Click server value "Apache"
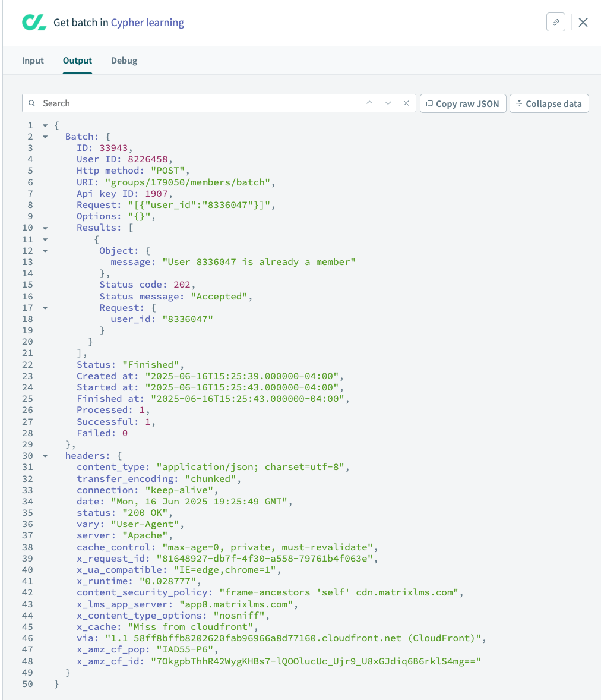Screen dimensions: 601x700 (x=145, y=535)
